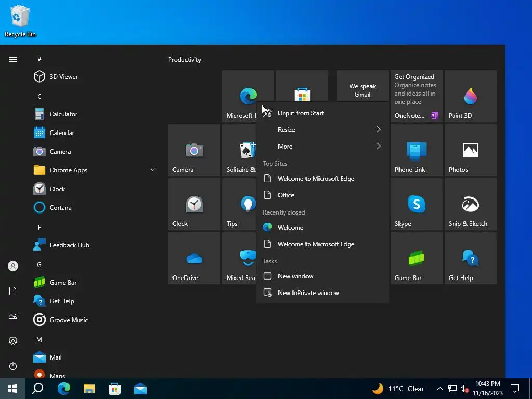532x399 pixels.
Task: Open the Game Bar tile
Action: coord(416,258)
